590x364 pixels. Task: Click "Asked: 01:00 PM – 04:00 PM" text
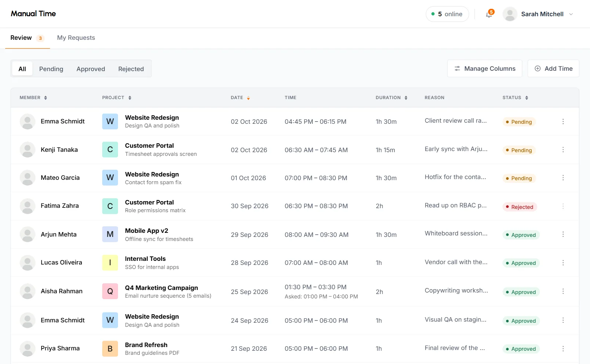[321, 297]
